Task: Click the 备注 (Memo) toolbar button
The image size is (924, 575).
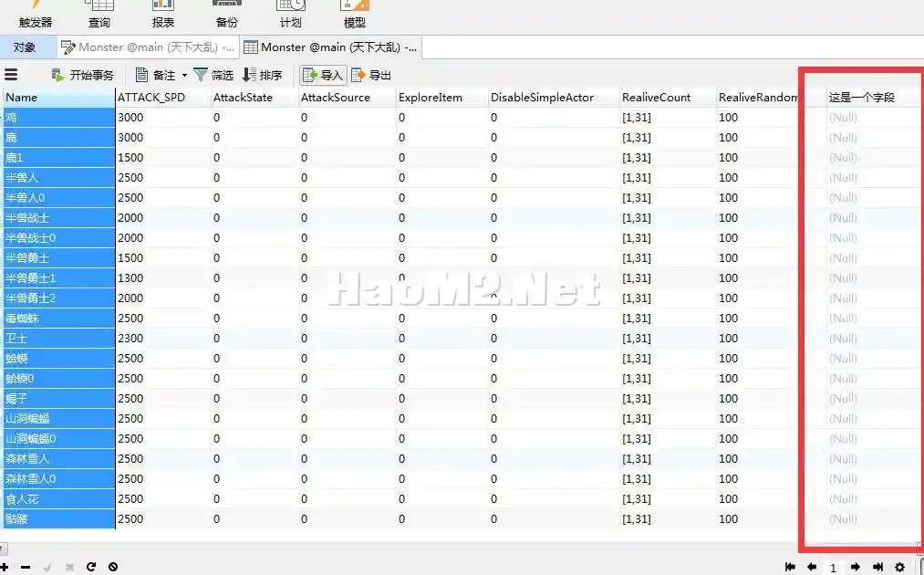Action: [156, 75]
